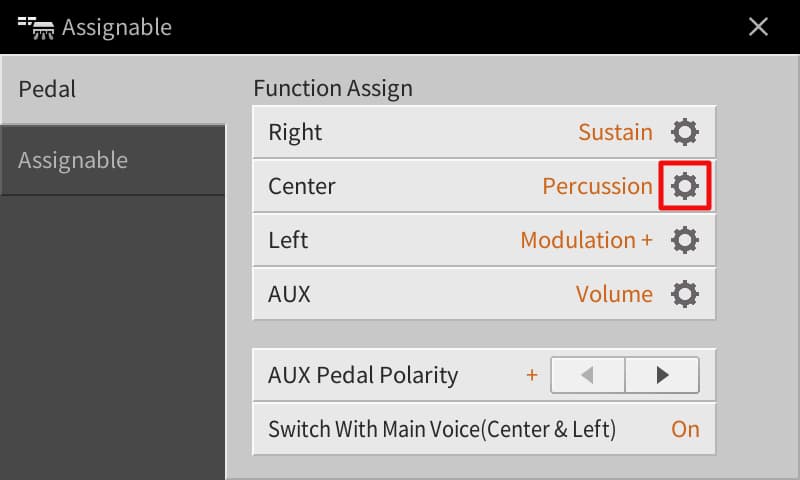The height and width of the screenshot is (480, 800).
Task: Select the Sustain function value
Action: pos(615,132)
